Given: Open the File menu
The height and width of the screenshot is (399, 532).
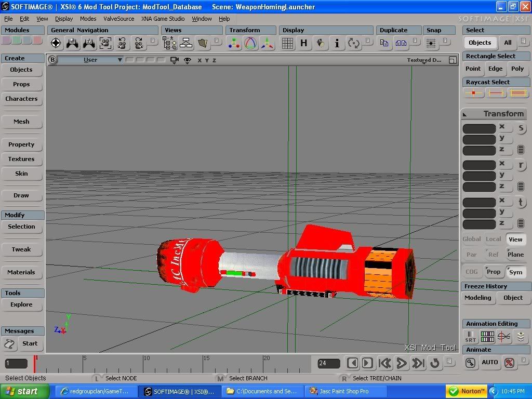Looking at the screenshot, I should coord(8,19).
